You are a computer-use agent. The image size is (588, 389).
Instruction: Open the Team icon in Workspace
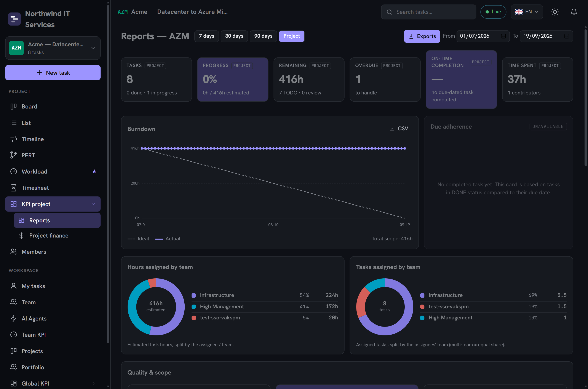pos(13,302)
